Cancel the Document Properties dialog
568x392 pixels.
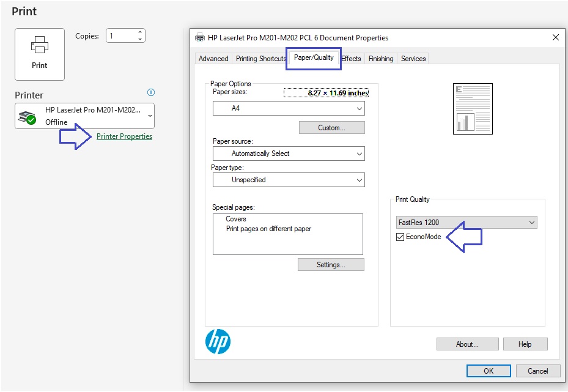point(538,371)
